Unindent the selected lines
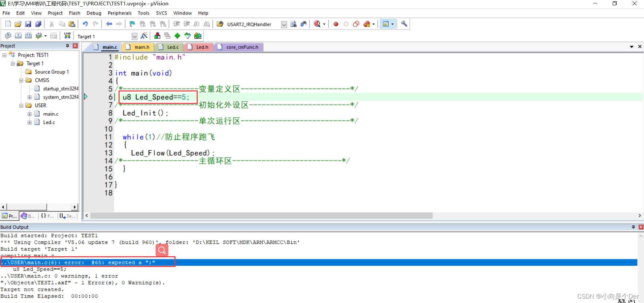 tap(187, 24)
